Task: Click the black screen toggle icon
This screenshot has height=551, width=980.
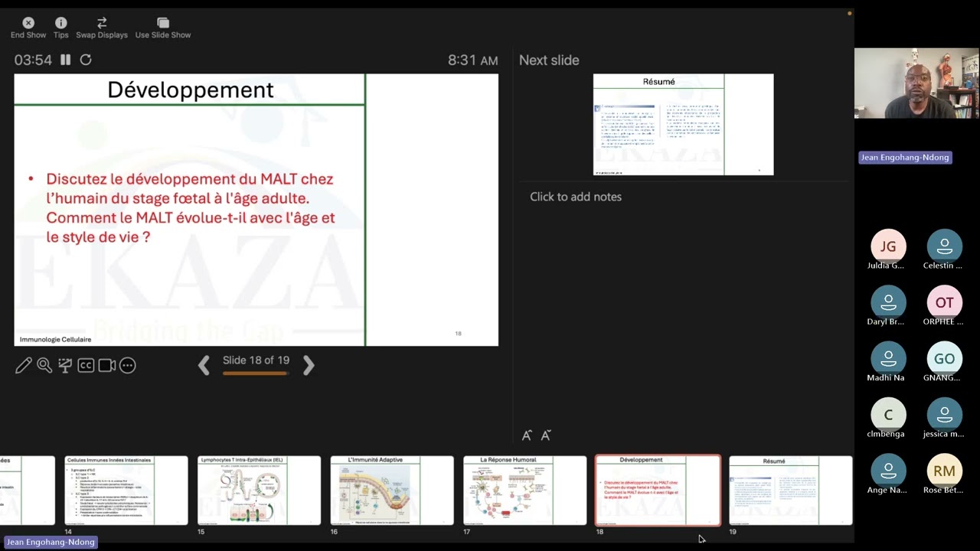Action: coord(65,366)
